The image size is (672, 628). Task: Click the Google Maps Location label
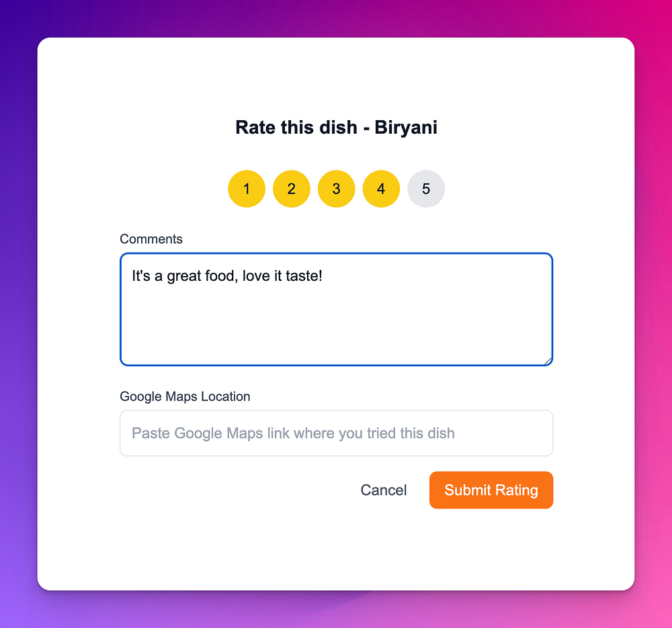[185, 396]
